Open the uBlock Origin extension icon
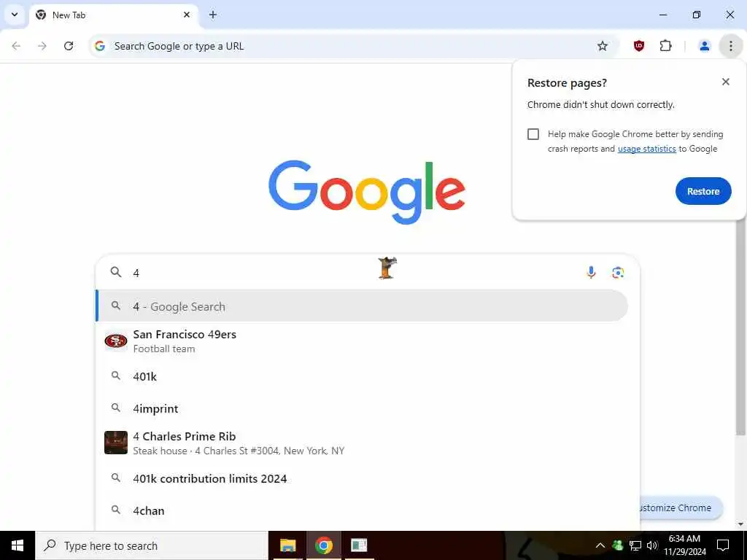 [639, 46]
